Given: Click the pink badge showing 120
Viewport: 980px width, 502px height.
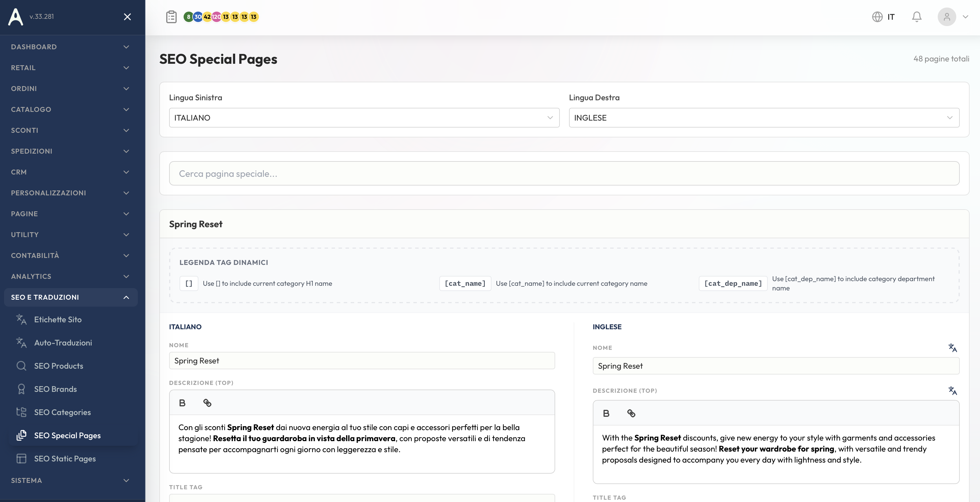Looking at the screenshot, I should click(216, 17).
